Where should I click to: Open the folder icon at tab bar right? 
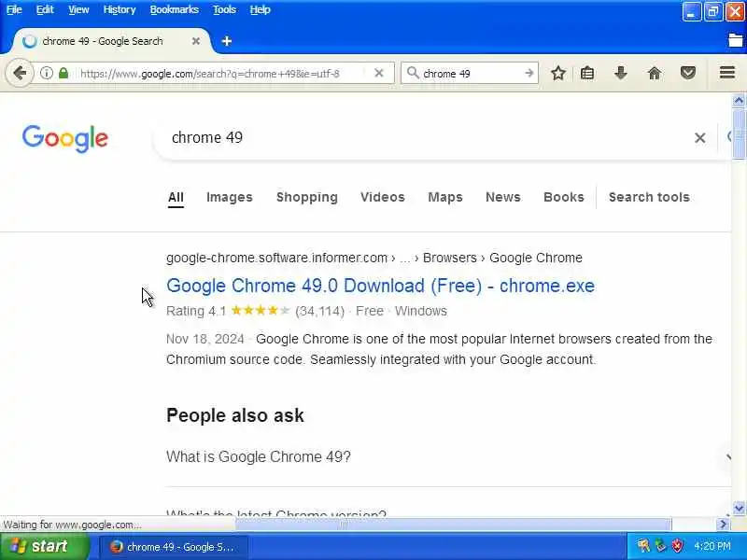click(736, 40)
